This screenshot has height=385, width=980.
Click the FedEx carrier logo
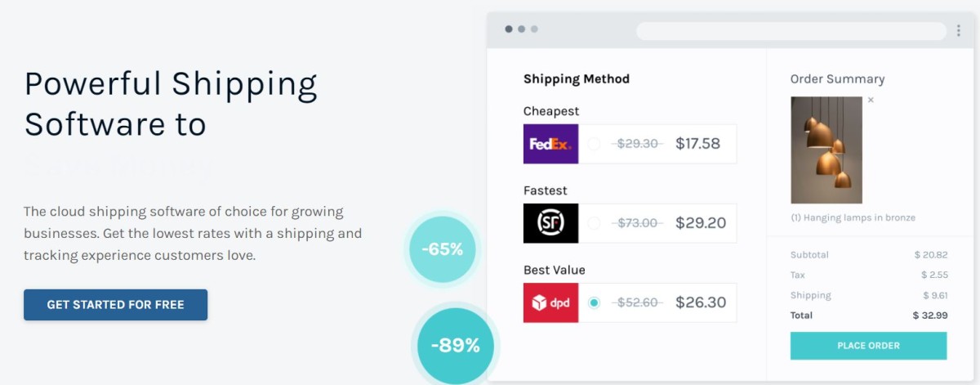pyautogui.click(x=550, y=144)
